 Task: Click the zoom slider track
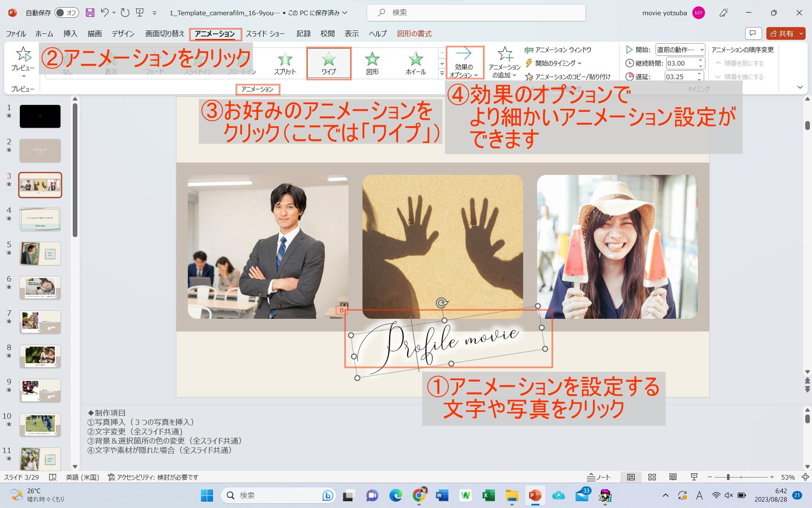[x=741, y=477]
